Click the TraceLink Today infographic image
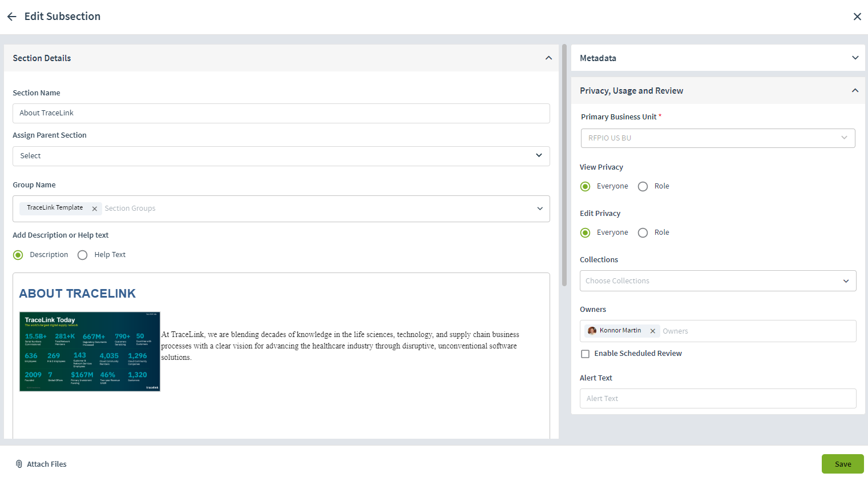The height and width of the screenshot is (477, 868). pos(90,351)
